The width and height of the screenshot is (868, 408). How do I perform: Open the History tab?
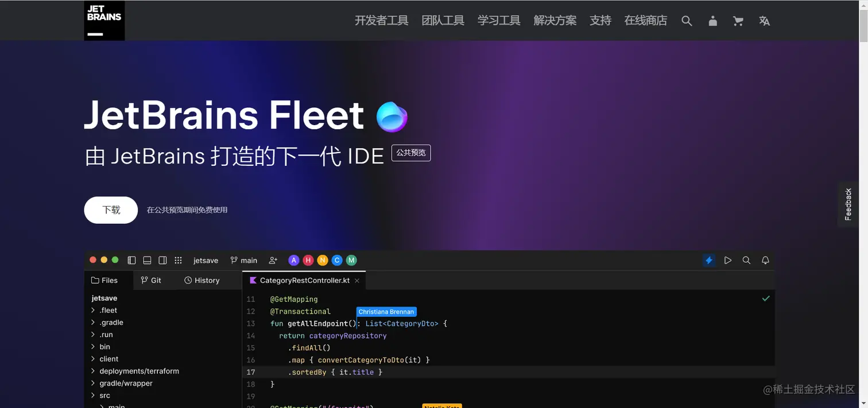click(x=202, y=280)
